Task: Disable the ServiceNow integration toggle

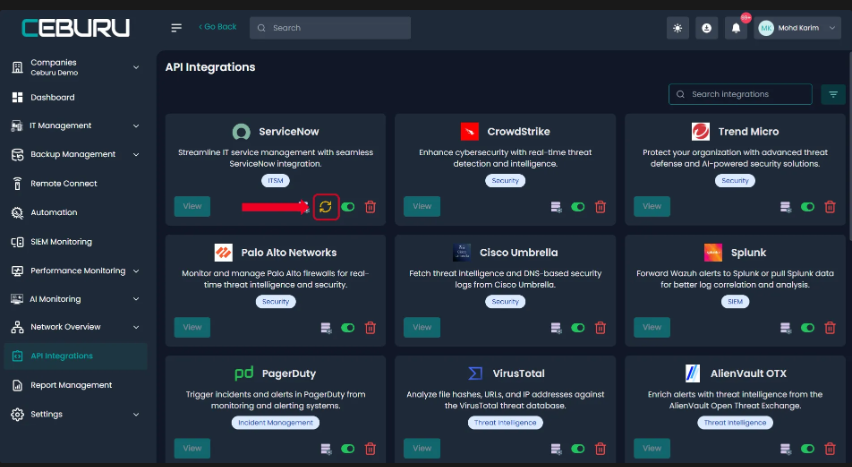Action: (348, 207)
